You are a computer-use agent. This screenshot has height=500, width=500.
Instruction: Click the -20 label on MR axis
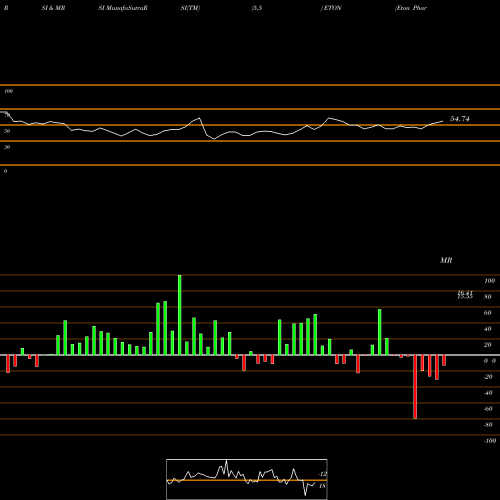pyautogui.click(x=488, y=377)
